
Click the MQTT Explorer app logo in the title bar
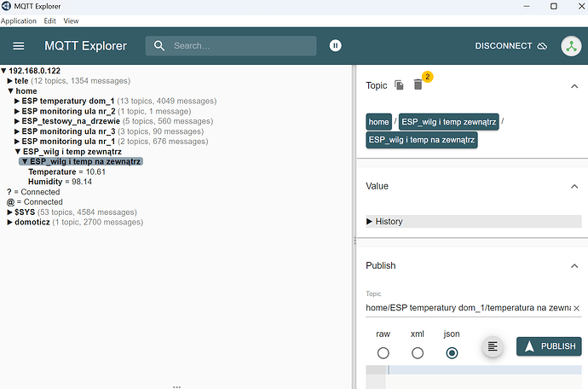pos(6,6)
